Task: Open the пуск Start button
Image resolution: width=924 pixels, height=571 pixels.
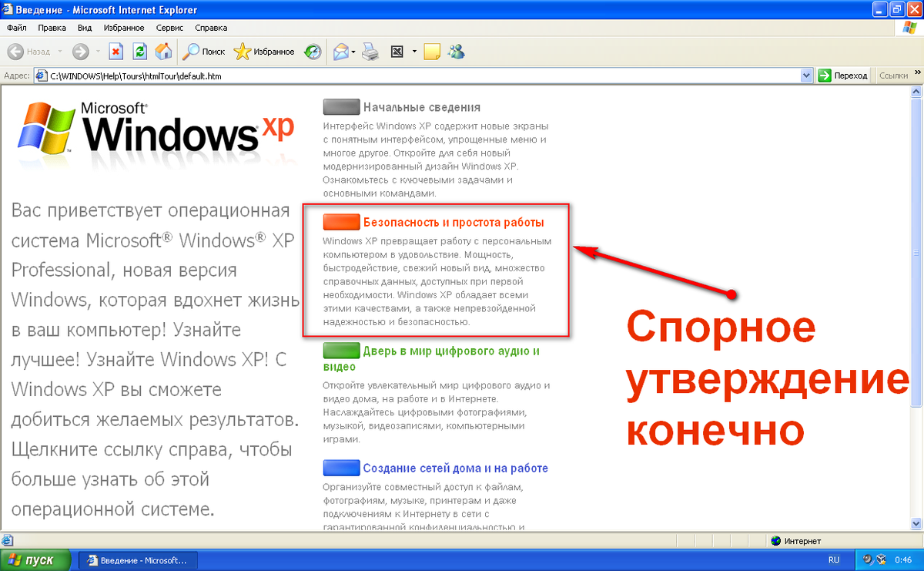Action: pyautogui.click(x=36, y=559)
